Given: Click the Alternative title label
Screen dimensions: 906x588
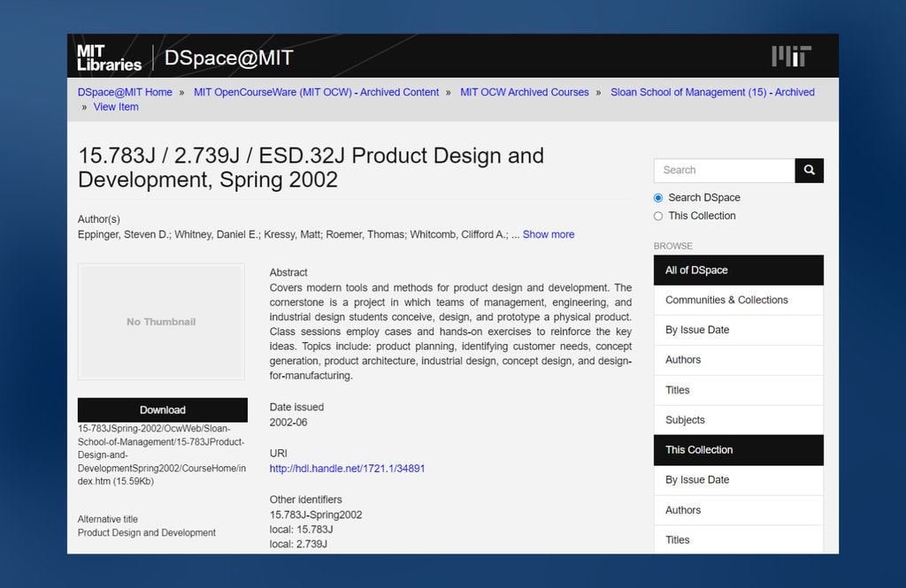Looking at the screenshot, I should point(107,519).
